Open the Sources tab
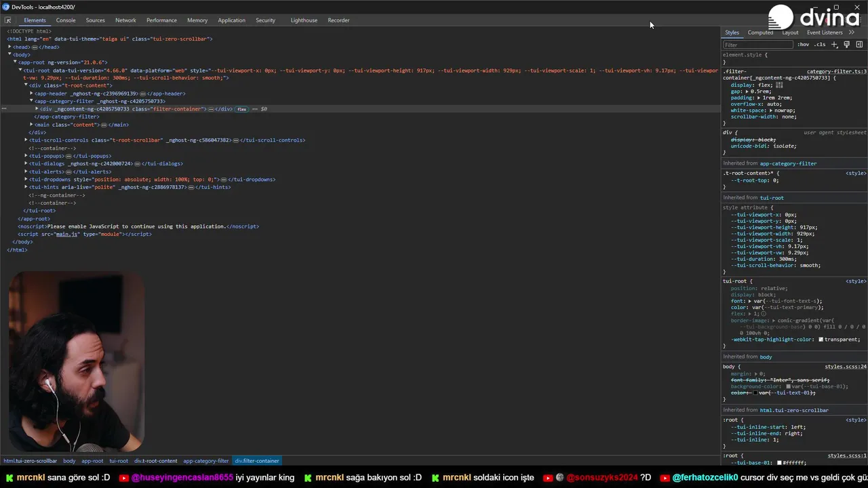 pos(95,20)
